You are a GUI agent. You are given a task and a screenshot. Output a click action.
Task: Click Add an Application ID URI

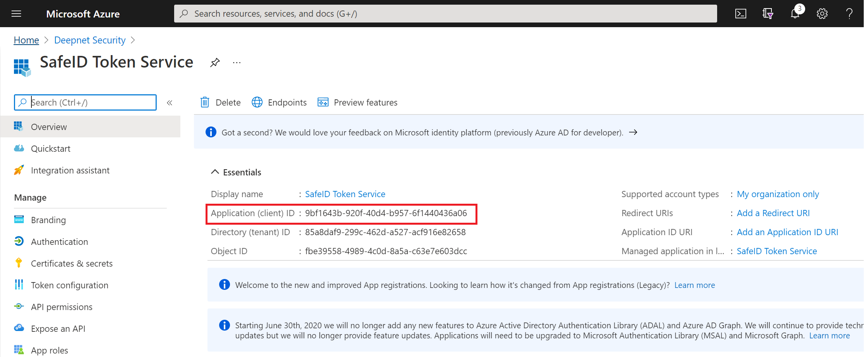(787, 232)
